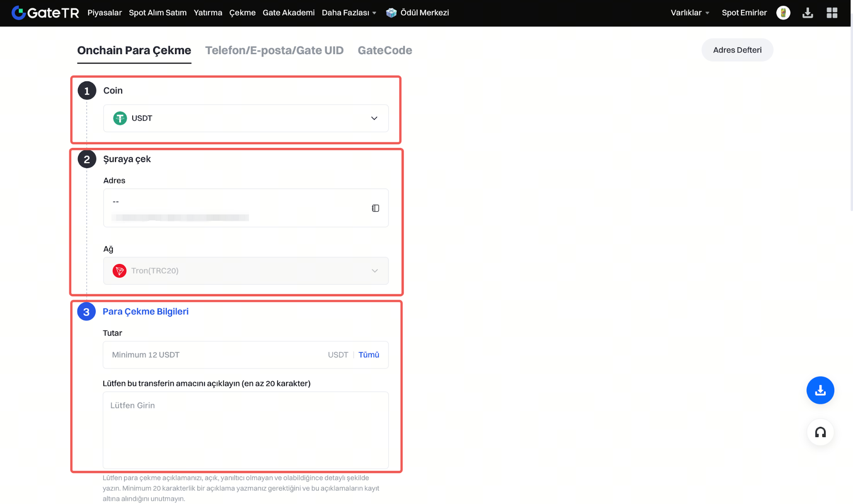Open headset customer support button
The width and height of the screenshot is (853, 504).
tap(820, 432)
